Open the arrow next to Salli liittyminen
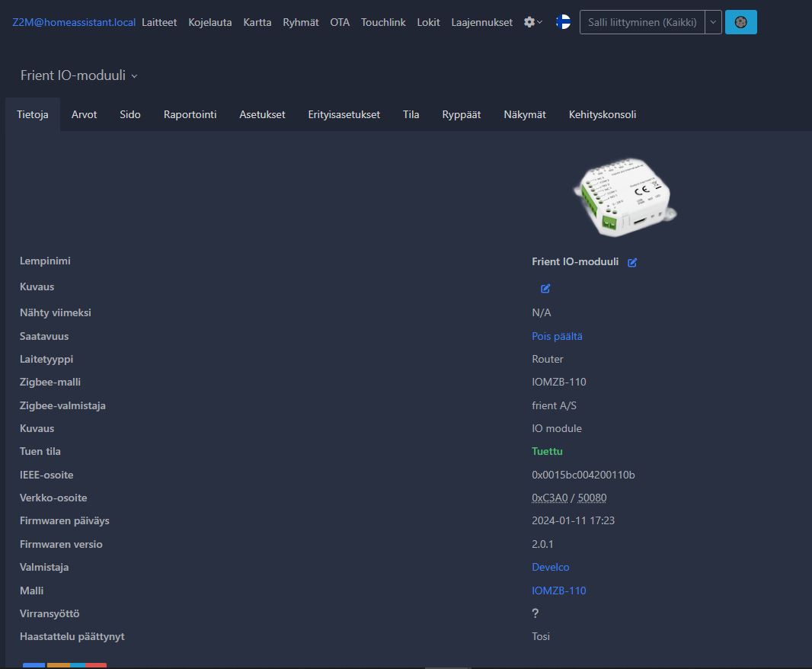The image size is (812, 669). [x=713, y=22]
